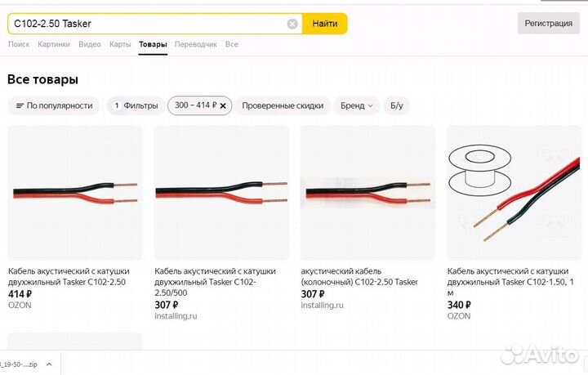Go to the Переводчик tab
Image resolution: width=588 pixels, height=375 pixels.
(x=196, y=44)
